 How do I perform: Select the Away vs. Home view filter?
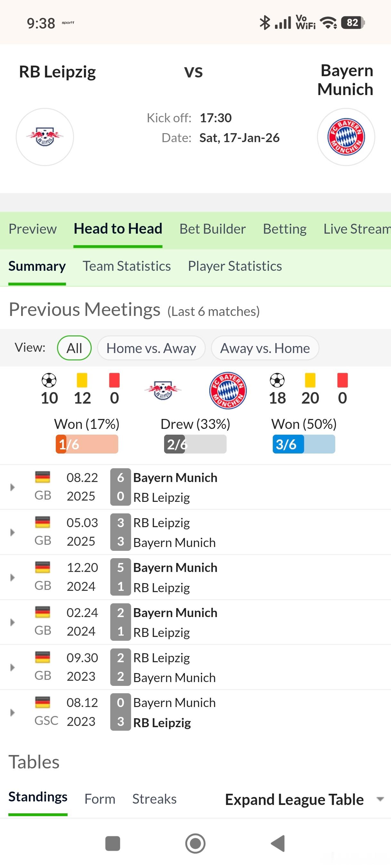(265, 348)
